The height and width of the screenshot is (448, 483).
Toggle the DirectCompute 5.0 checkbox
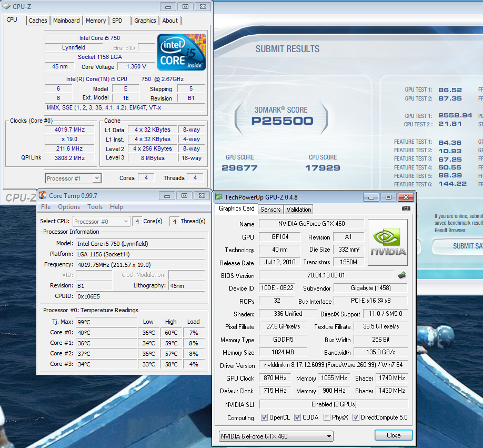click(x=356, y=417)
